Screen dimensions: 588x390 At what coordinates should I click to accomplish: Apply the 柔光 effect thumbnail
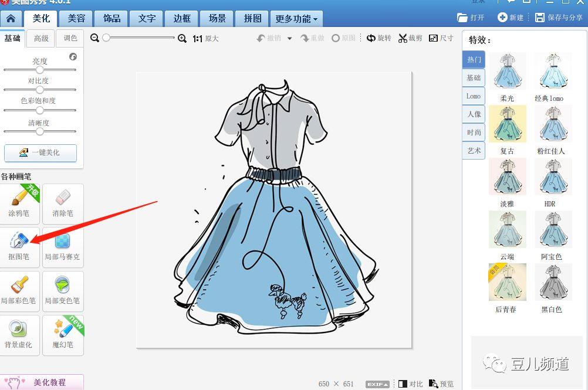508,71
